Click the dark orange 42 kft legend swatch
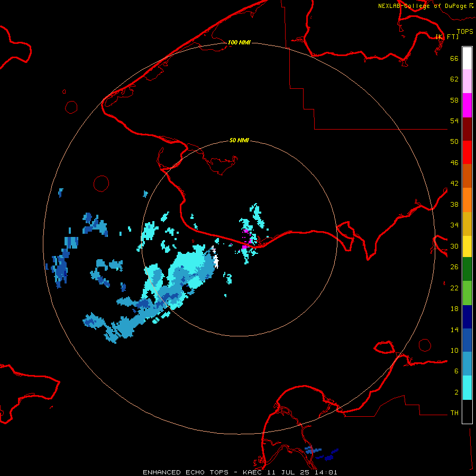Image resolution: width=476 pixels, height=476 pixels. [467, 176]
